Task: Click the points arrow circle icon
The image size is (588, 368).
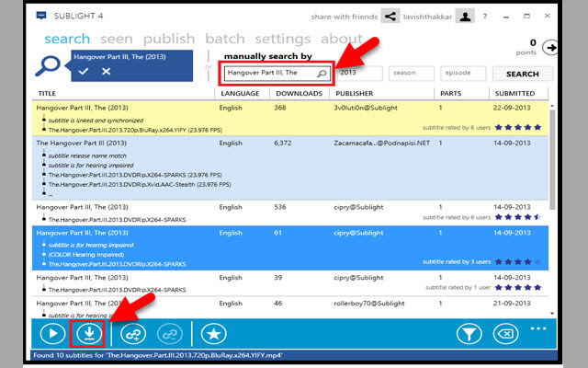Action: coord(550,48)
